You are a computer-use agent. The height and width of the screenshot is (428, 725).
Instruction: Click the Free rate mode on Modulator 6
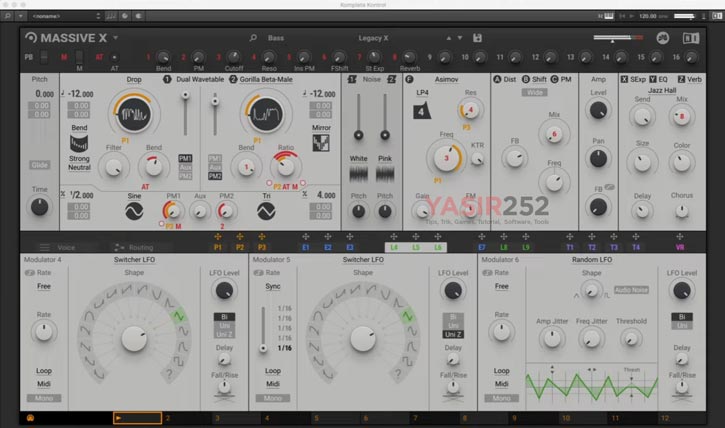tap(502, 287)
